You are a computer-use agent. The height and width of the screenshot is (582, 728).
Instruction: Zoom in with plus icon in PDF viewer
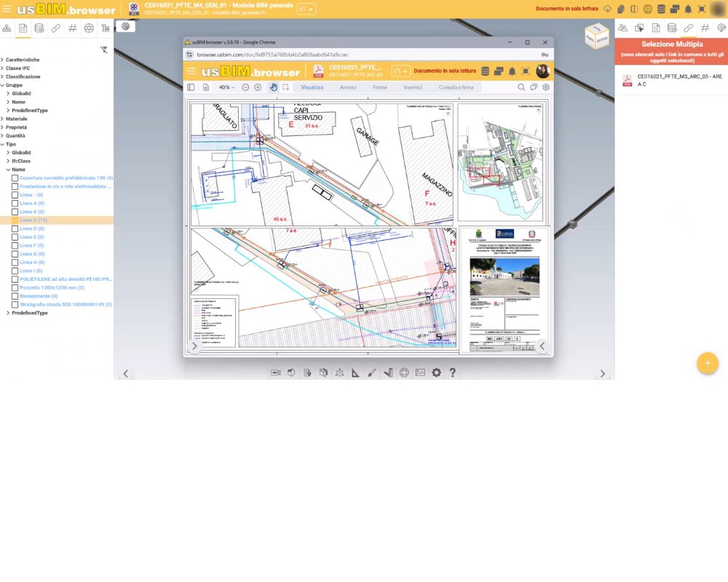click(x=258, y=87)
